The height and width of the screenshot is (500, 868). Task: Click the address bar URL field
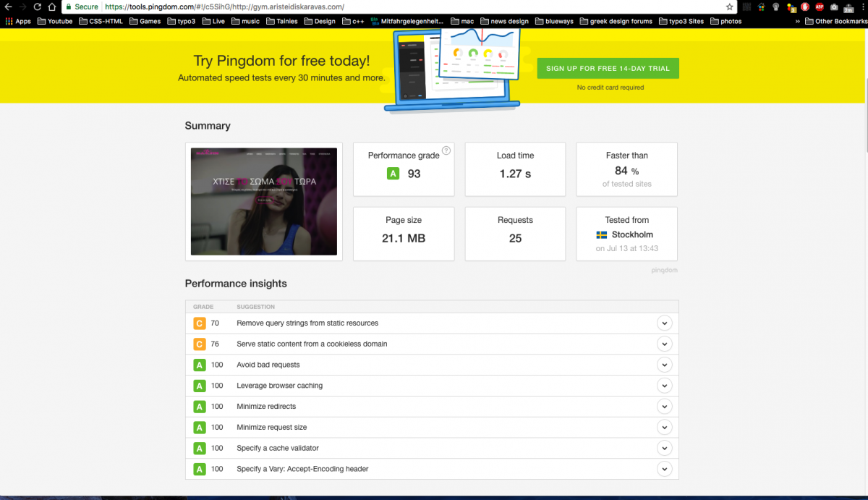click(398, 7)
